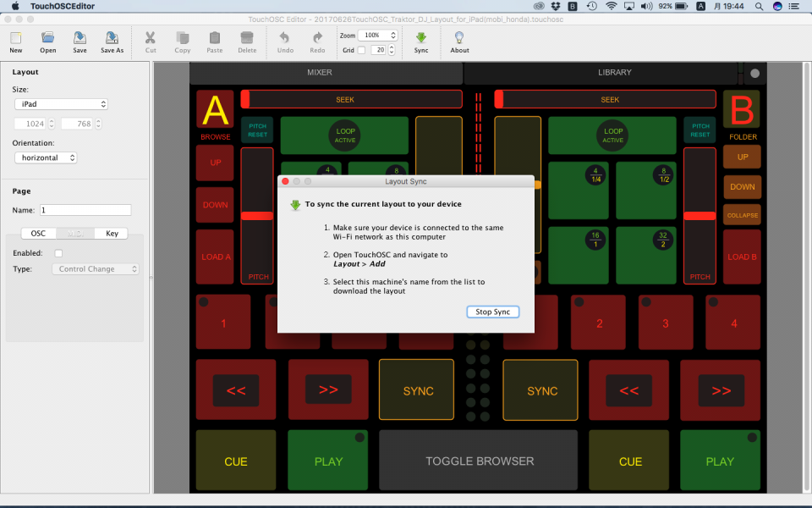The height and width of the screenshot is (508, 812).
Task: Click the Stop Sync button
Action: point(493,312)
